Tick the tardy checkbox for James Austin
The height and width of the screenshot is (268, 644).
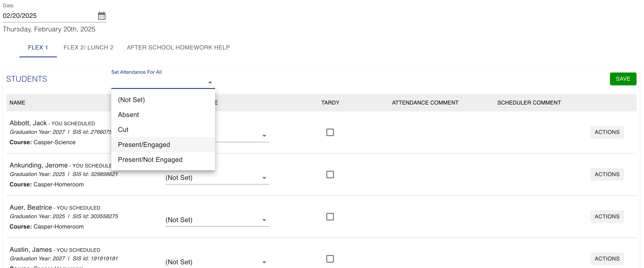[330, 259]
